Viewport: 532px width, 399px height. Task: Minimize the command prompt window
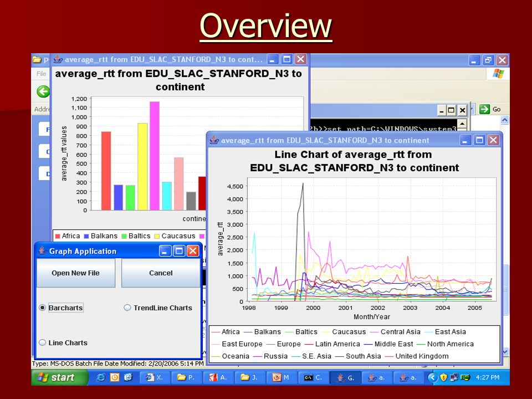coord(442,110)
